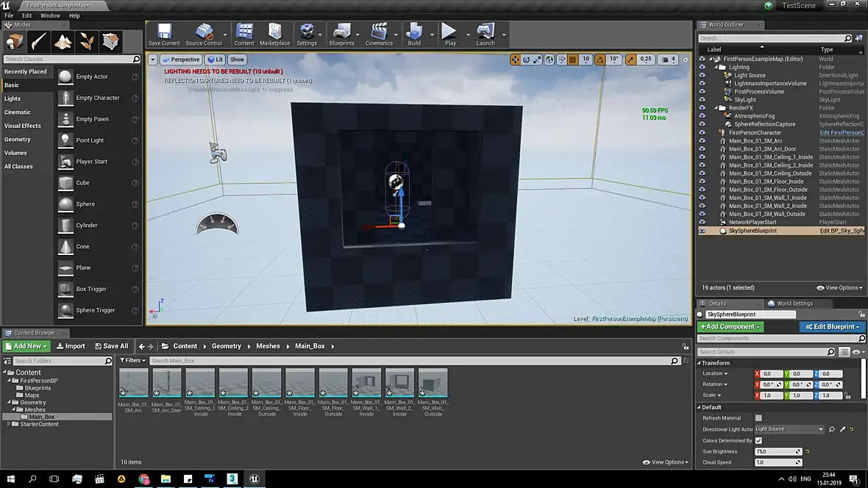Open the Window menu

(x=50, y=15)
